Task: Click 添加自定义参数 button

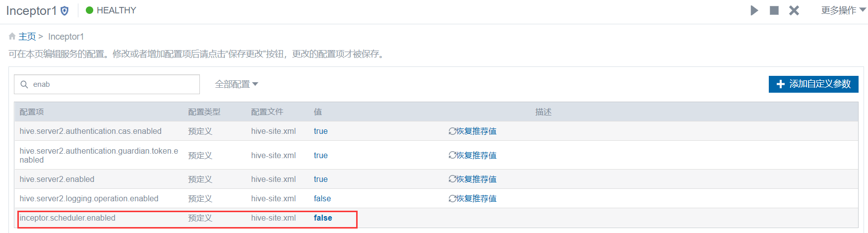Action: 813,84
